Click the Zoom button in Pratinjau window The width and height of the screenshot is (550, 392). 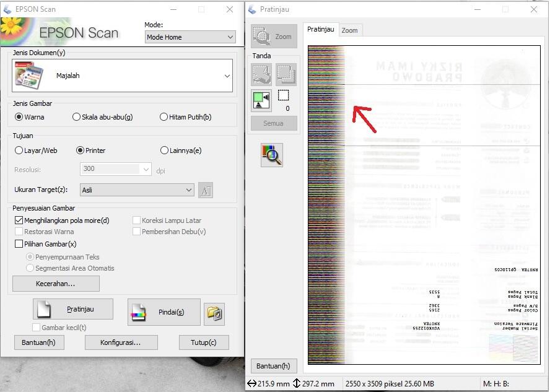274,36
